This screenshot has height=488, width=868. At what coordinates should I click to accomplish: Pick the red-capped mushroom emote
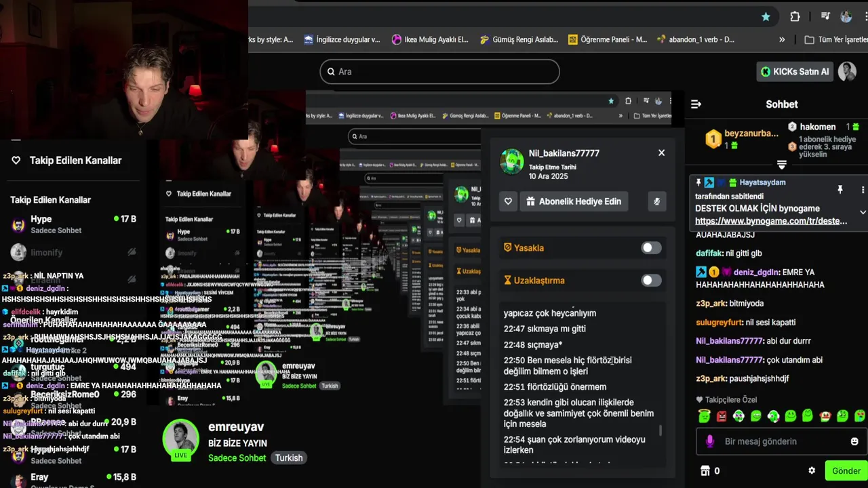(825, 415)
